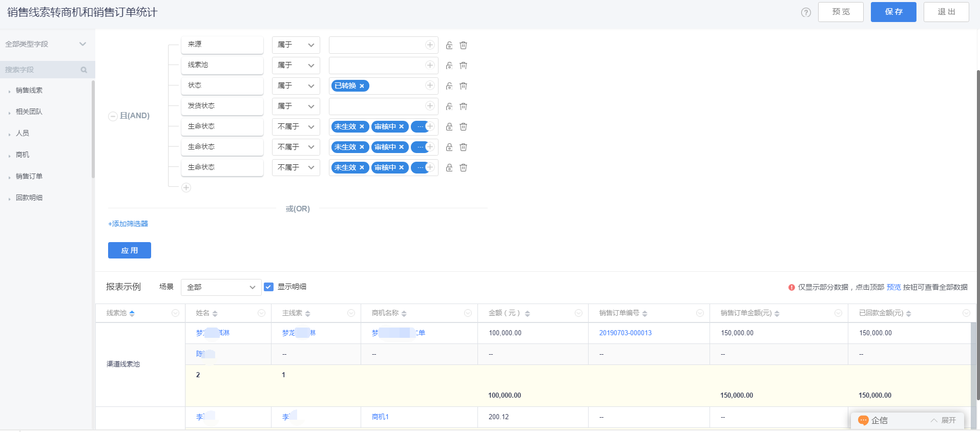Sort the 主线索 column
Screen dimensions: 980x432
[x=308, y=313]
